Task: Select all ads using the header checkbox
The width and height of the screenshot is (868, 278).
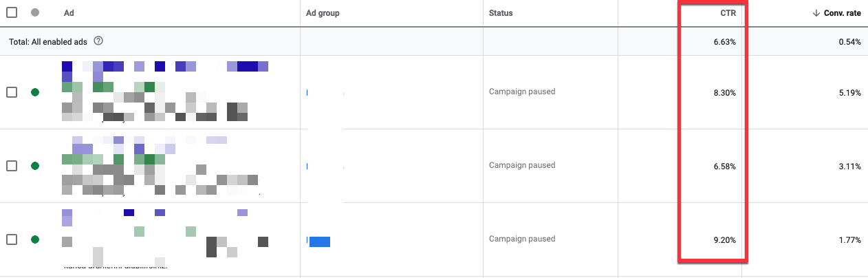Action: pos(12,12)
